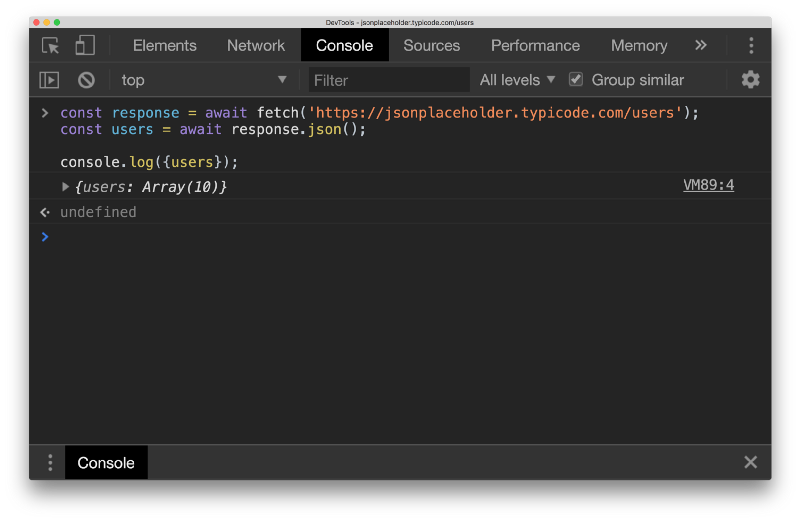This screenshot has width=800, height=521.
Task: Open drawer three-dot menu icon
Action: pyautogui.click(x=50, y=463)
